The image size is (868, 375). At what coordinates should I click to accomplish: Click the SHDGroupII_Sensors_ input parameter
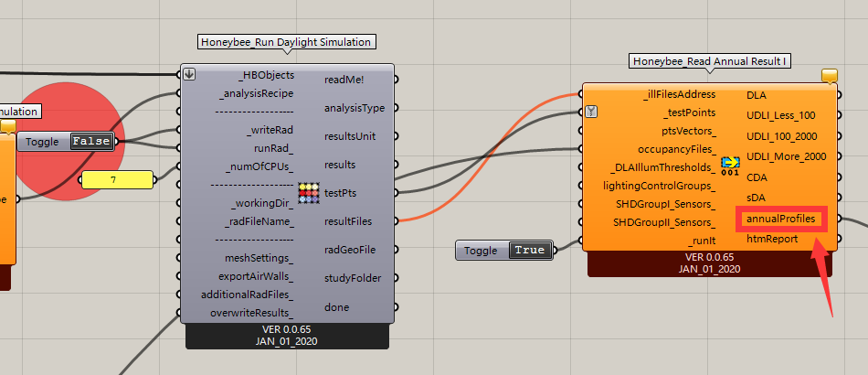click(x=664, y=222)
